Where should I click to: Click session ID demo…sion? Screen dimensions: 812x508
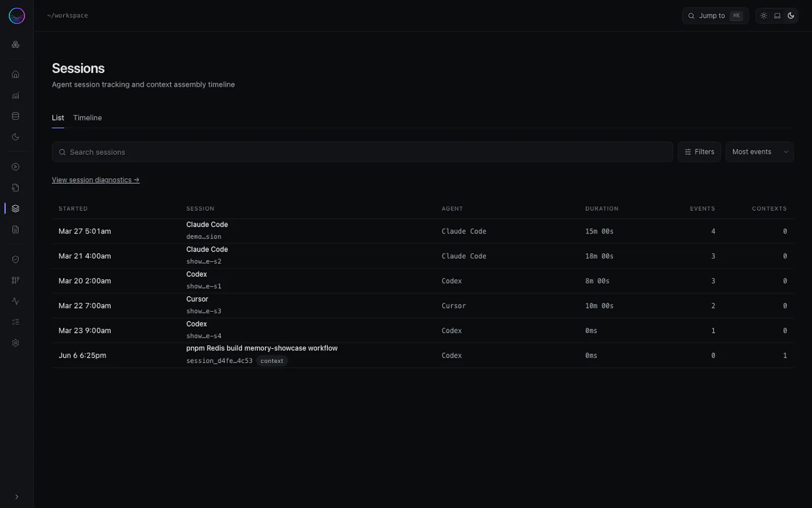[x=204, y=237]
